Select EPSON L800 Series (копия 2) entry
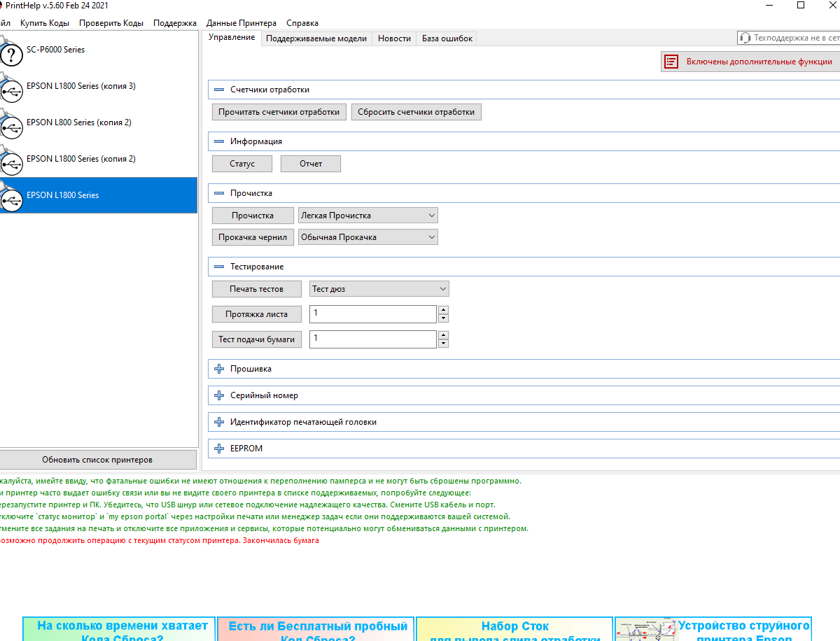Viewport: 840px width, 641px height. tap(98, 122)
